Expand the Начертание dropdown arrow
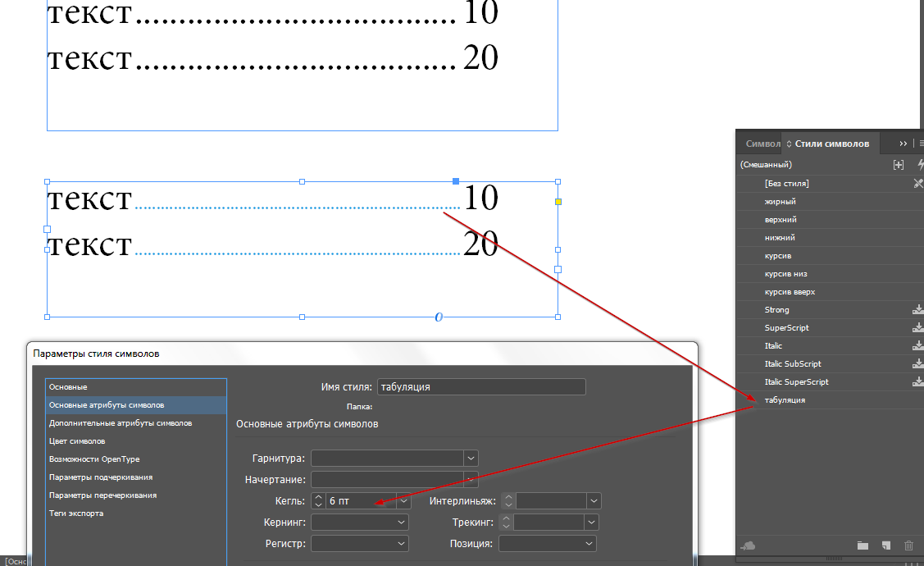The height and width of the screenshot is (566, 924). (471, 480)
